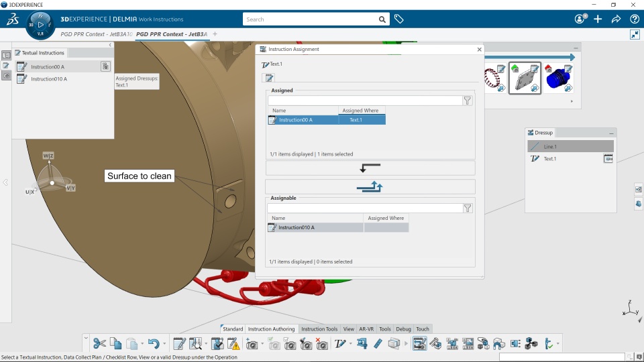Click the Undo arrow icon

(154, 343)
